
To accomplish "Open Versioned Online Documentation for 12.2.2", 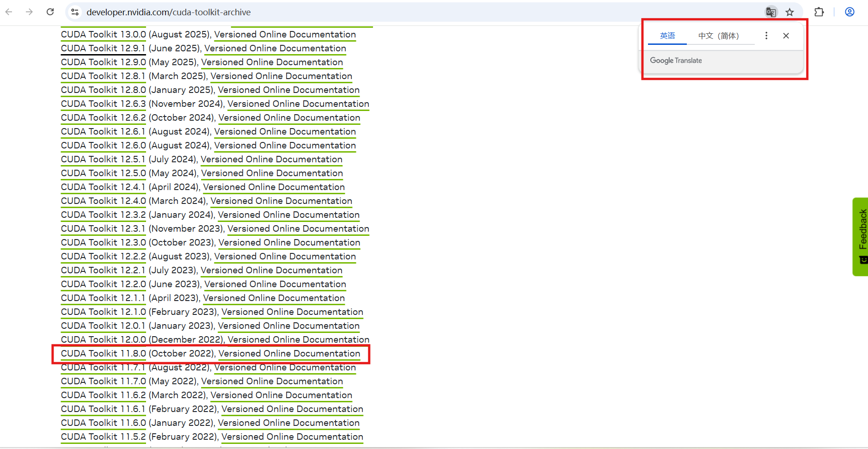I will tap(285, 256).
